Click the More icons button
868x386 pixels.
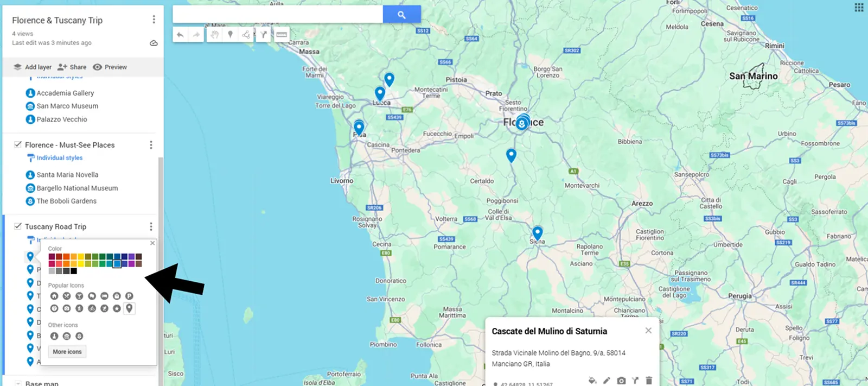point(67,352)
